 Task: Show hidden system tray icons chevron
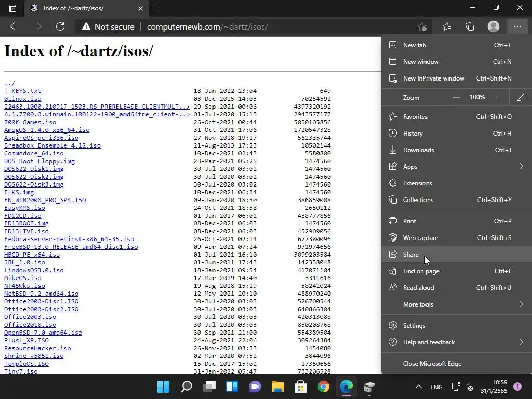pos(419,387)
